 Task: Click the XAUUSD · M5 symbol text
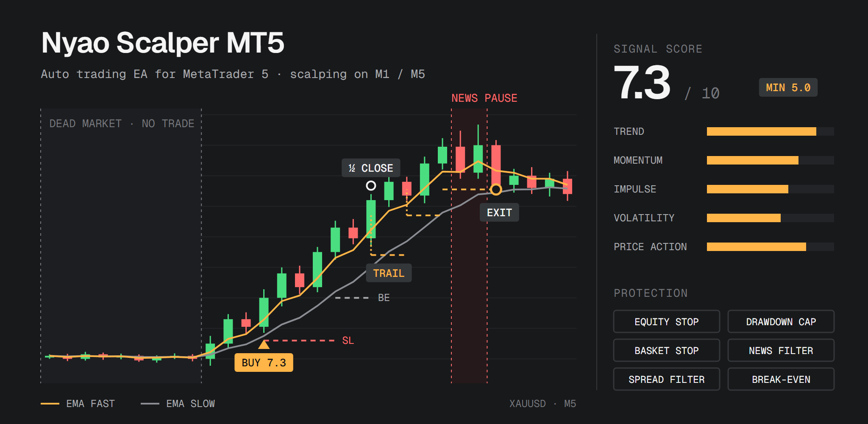tap(542, 404)
